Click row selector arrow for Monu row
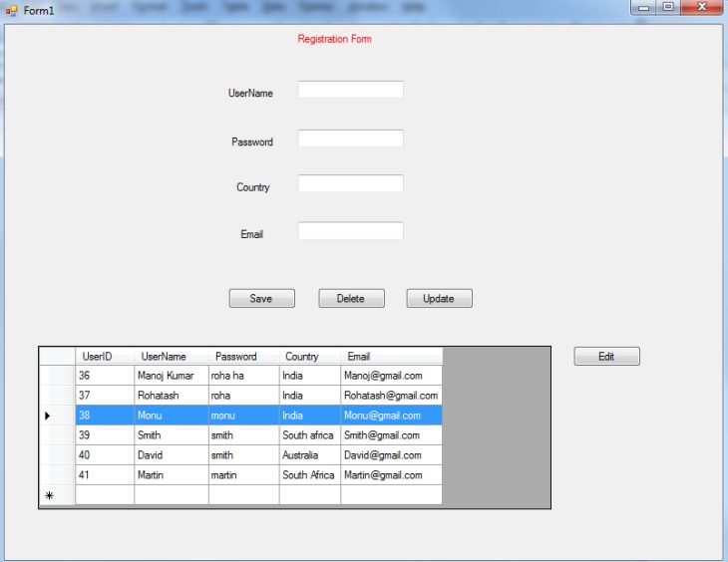 pyautogui.click(x=58, y=416)
